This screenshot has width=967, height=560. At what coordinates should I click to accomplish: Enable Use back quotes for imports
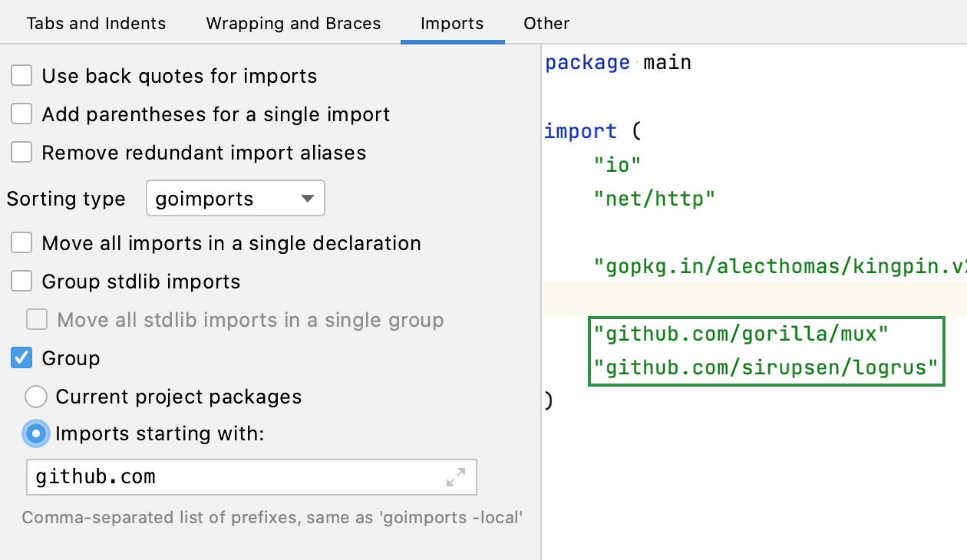tap(21, 75)
